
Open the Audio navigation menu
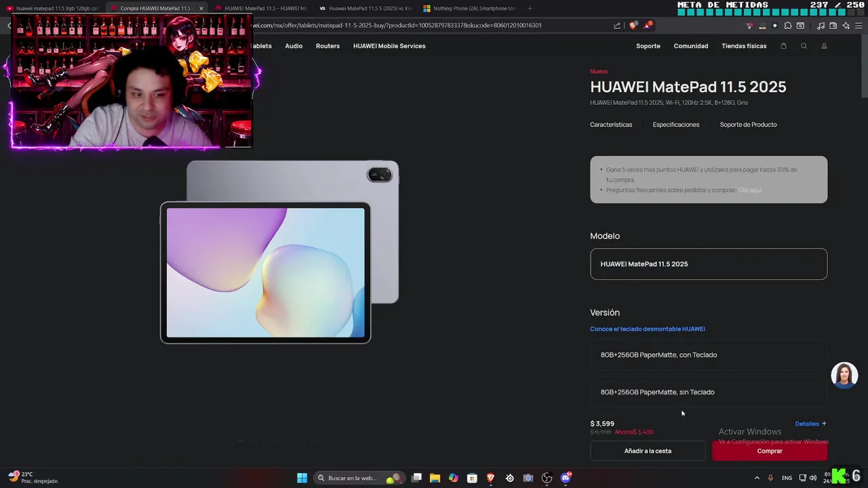pyautogui.click(x=294, y=46)
